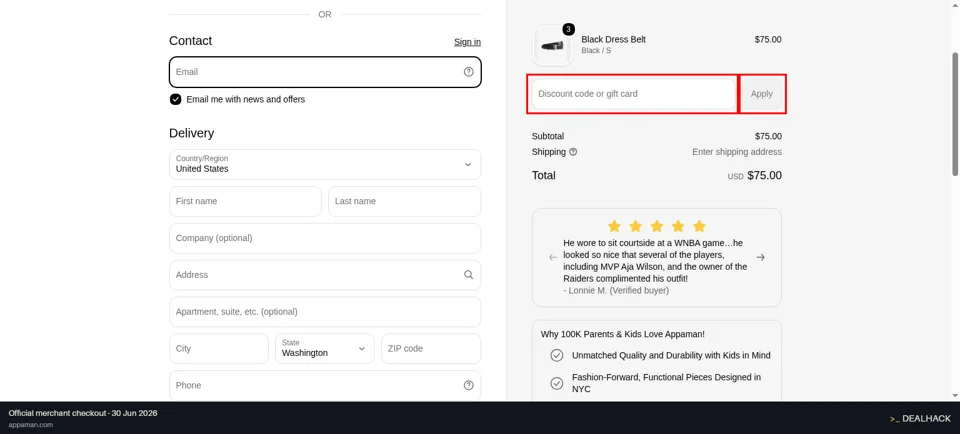Click the Apply discount button
Image resolution: width=960 pixels, height=434 pixels.
[762, 94]
